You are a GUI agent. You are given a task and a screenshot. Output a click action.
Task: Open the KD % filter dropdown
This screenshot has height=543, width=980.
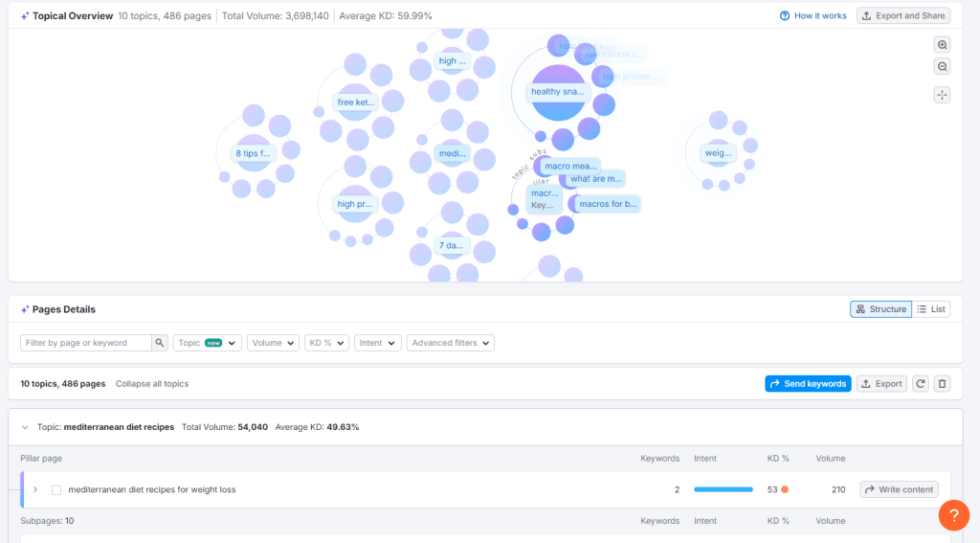click(325, 343)
